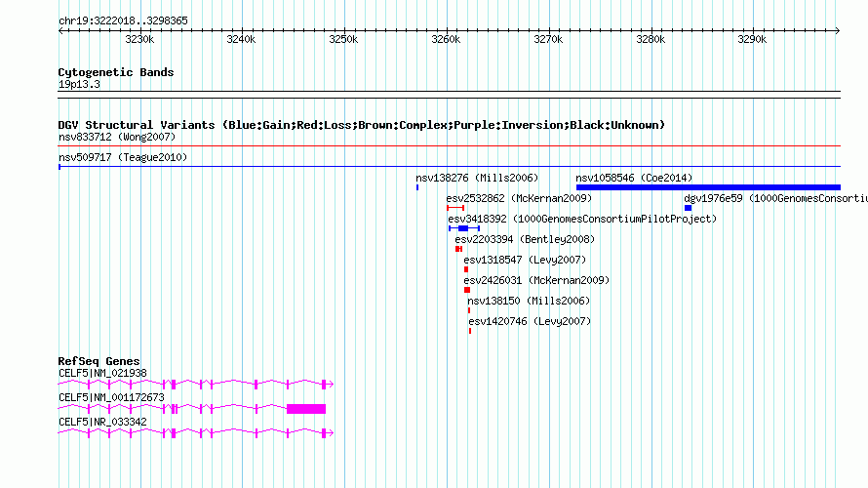Select the CELF5 NM_021938 transcript glyph
The height and width of the screenshot is (488, 868).
click(195, 384)
